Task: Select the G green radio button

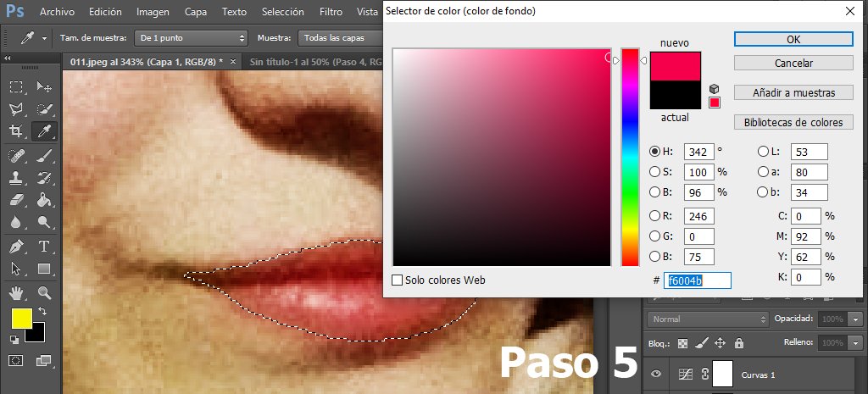Action: (x=655, y=236)
